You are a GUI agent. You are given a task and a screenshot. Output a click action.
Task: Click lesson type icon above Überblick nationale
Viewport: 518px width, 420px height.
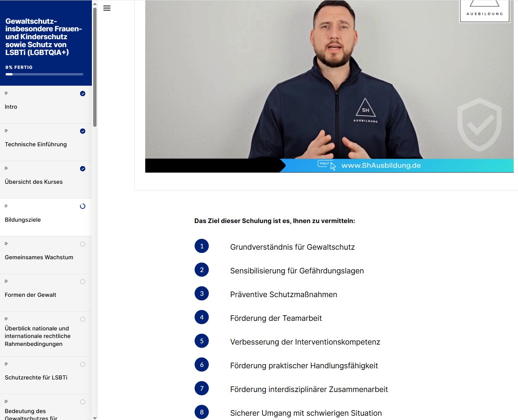(6, 319)
